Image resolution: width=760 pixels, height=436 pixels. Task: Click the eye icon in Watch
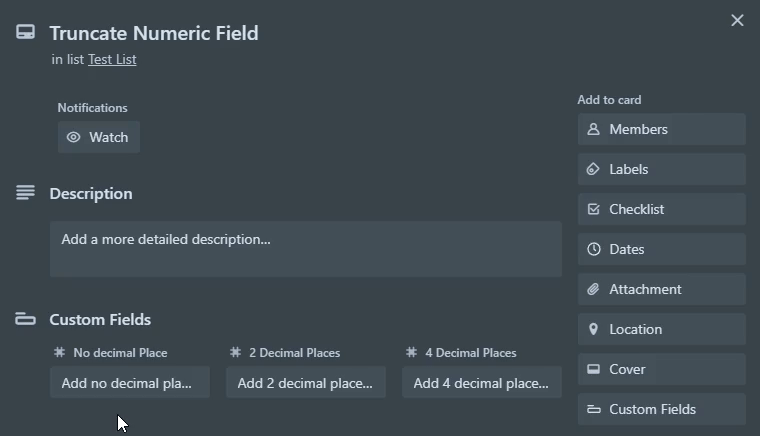73,137
